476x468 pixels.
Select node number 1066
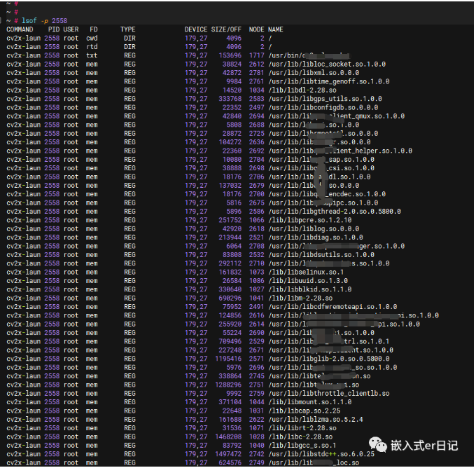click(x=256, y=220)
